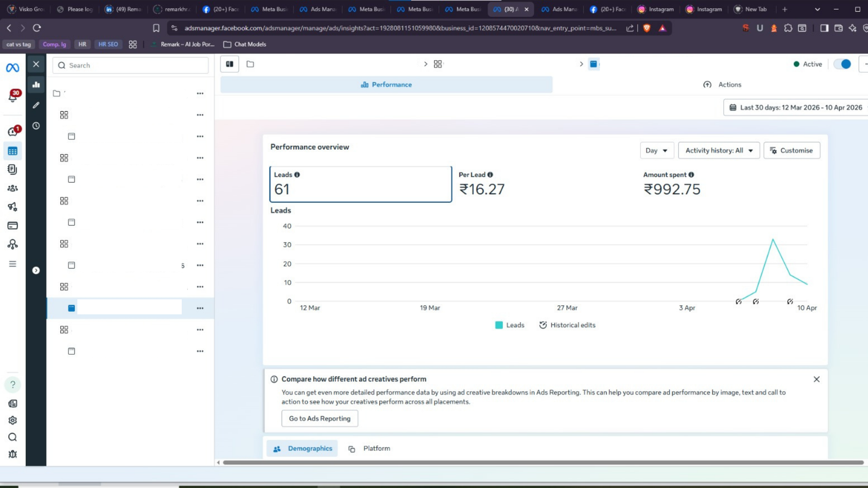Open the Ads reporting icon in left rail
This screenshot has width=868, height=488.
12,169
